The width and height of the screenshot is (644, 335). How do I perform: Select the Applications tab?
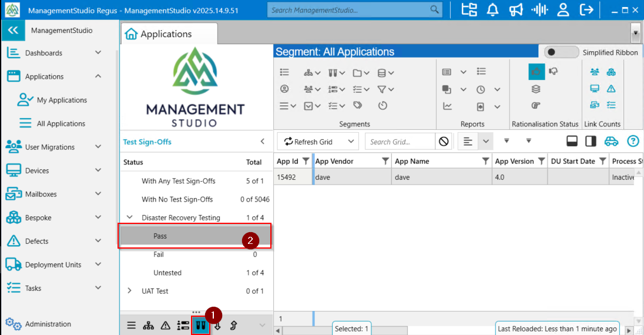[x=169, y=33]
